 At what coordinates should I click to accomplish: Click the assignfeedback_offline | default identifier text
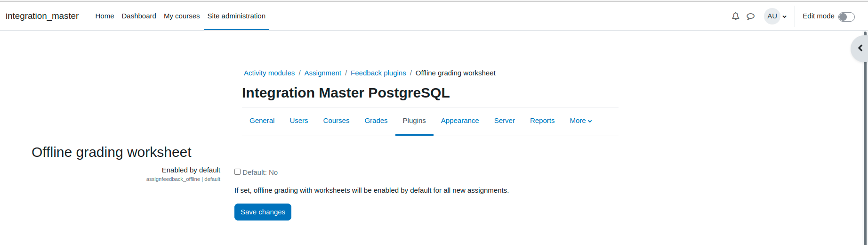tap(183, 180)
